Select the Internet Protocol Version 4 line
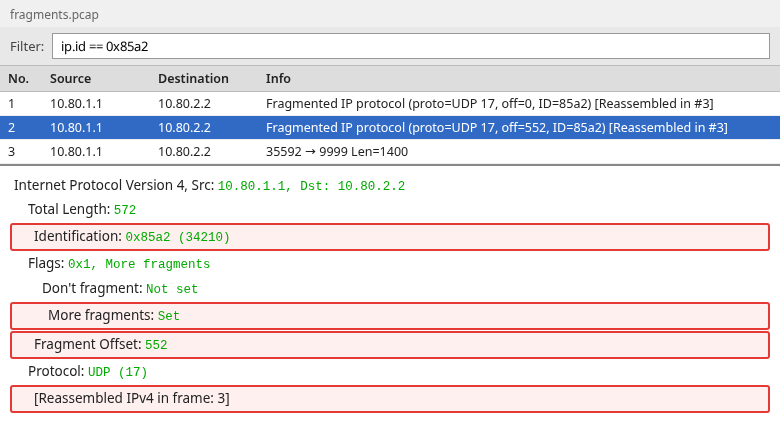 [x=209, y=185]
